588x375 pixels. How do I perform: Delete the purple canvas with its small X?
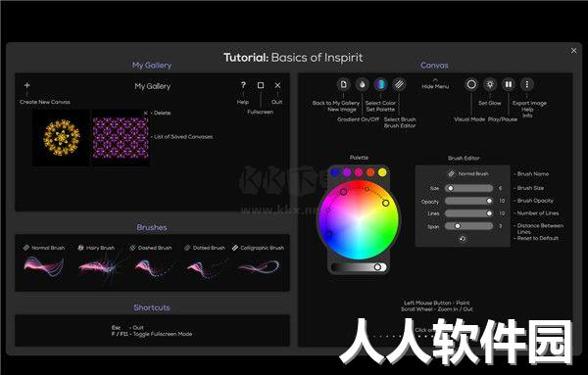145,113
